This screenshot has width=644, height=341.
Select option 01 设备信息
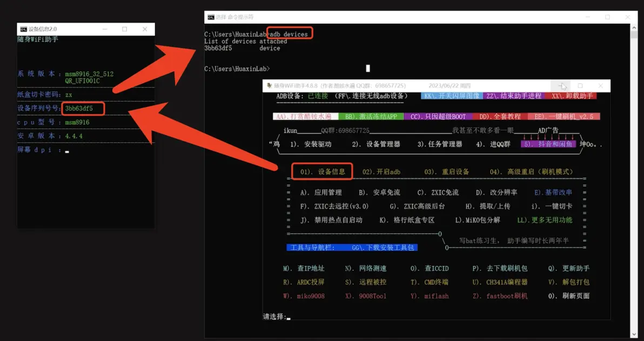pos(323,172)
